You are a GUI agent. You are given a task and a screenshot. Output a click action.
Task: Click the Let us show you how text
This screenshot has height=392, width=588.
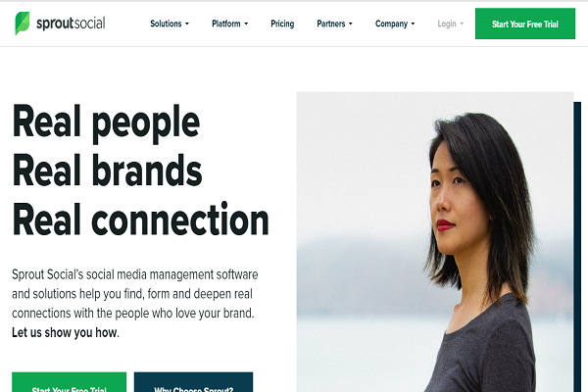click(x=66, y=333)
